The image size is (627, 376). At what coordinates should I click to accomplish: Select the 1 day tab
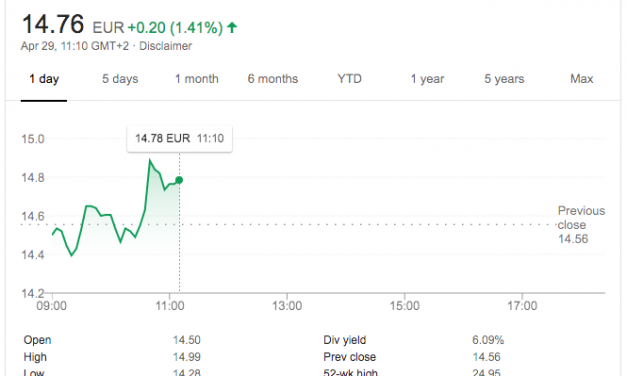44,79
